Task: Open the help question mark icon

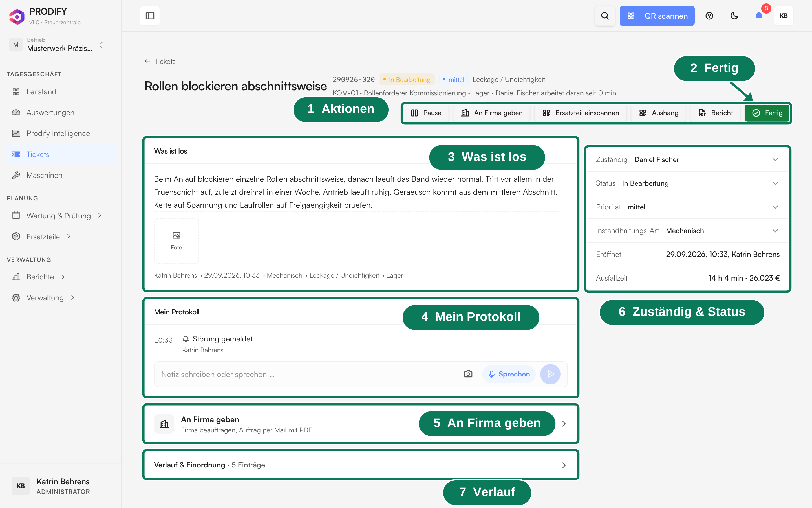Action: point(709,16)
